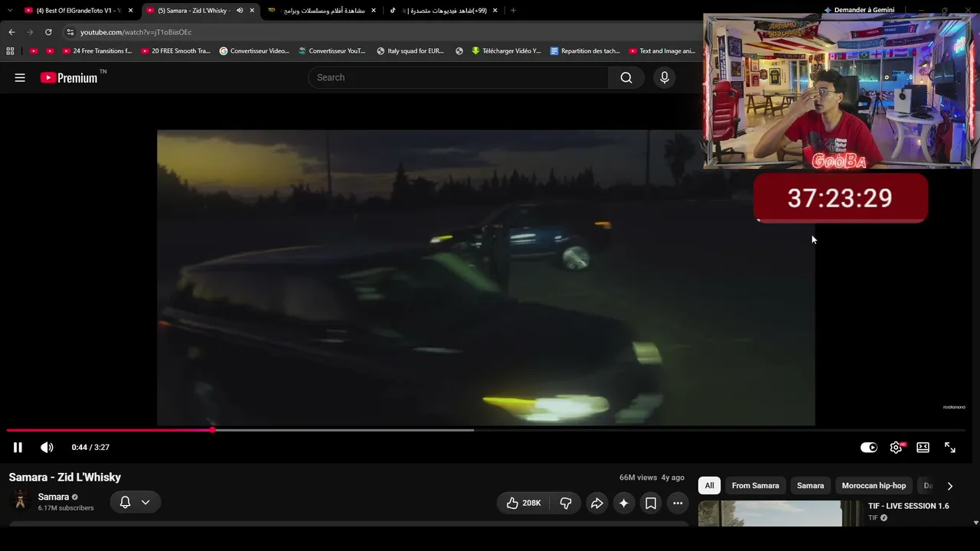This screenshot has height=551, width=980.
Task: Open the sparkle Ask AI button
Action: [x=624, y=503]
